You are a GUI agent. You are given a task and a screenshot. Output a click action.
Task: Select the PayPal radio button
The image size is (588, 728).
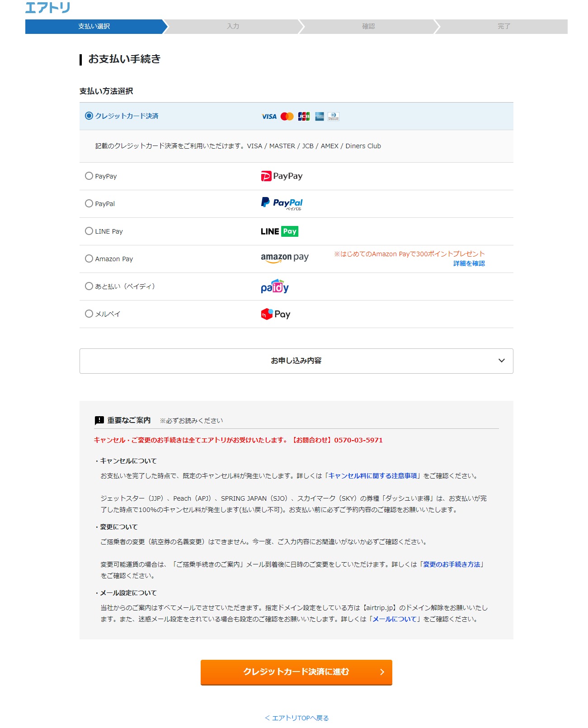89,204
